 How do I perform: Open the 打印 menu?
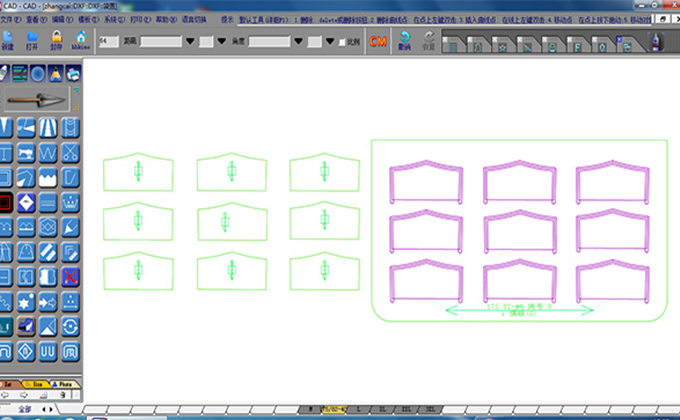(x=141, y=20)
